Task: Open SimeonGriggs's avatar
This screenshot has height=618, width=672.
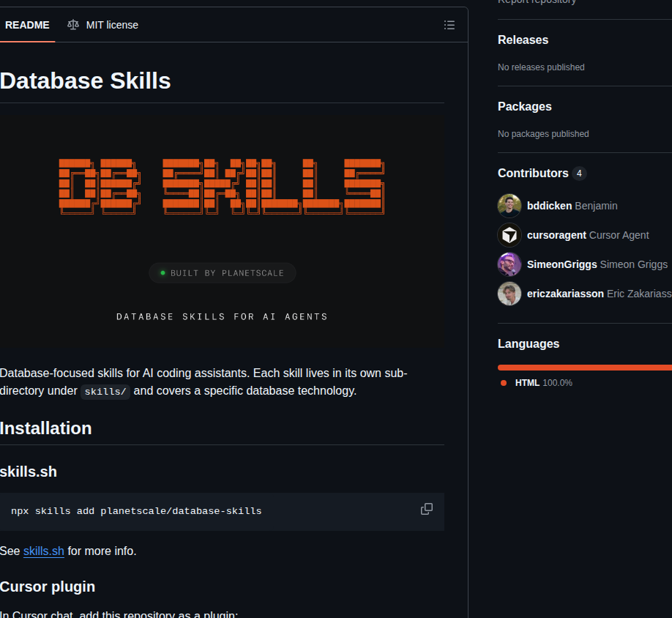Action: (509, 264)
